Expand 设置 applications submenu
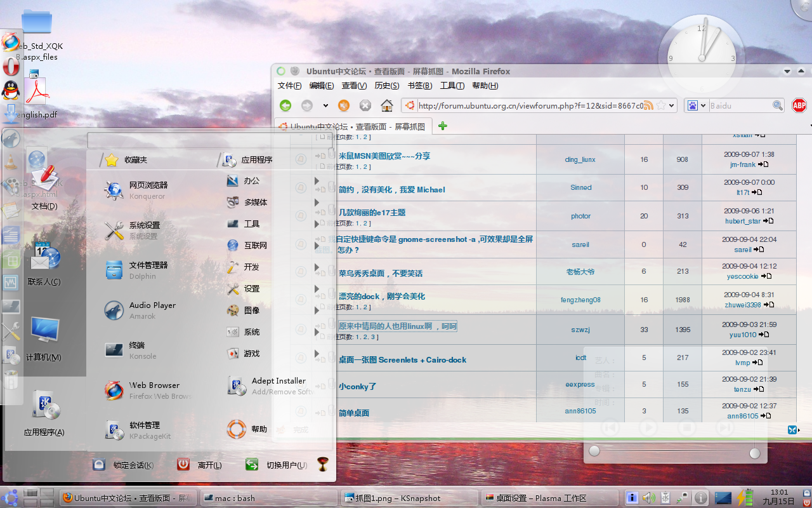 pyautogui.click(x=273, y=289)
